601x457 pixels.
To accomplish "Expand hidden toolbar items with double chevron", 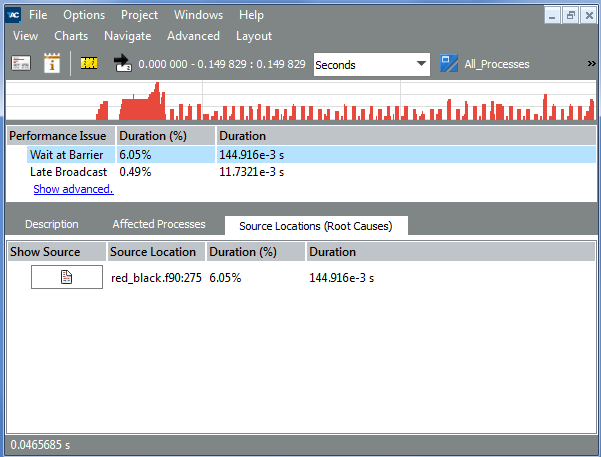I will pyautogui.click(x=591, y=64).
